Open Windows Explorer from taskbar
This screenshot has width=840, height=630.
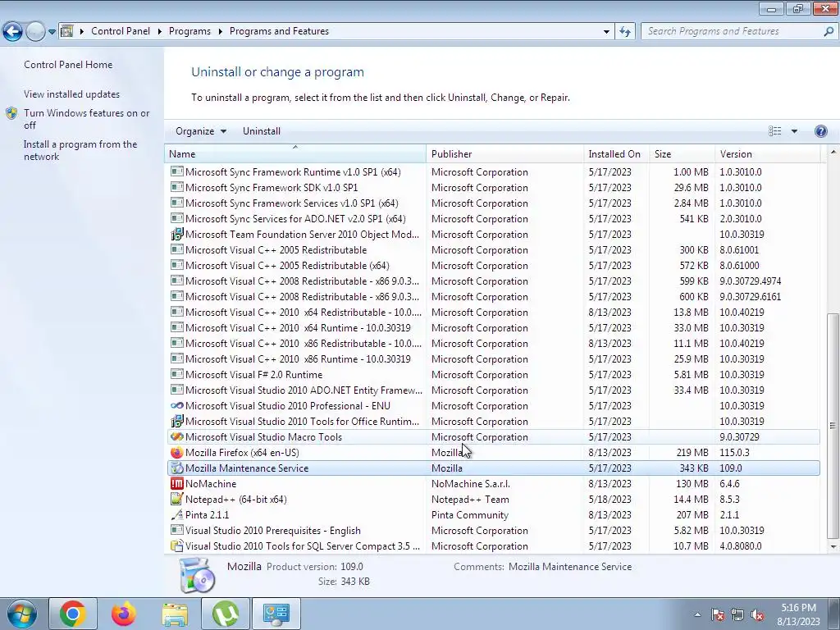(x=175, y=614)
